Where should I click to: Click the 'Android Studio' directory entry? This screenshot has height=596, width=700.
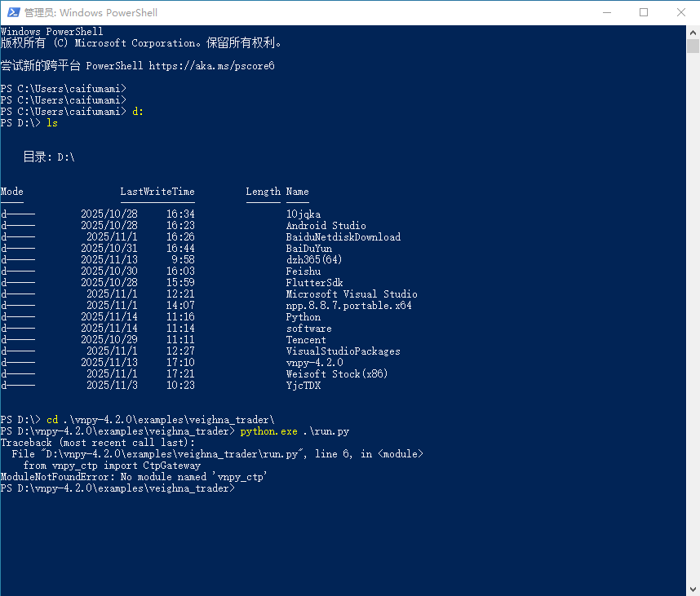click(326, 226)
